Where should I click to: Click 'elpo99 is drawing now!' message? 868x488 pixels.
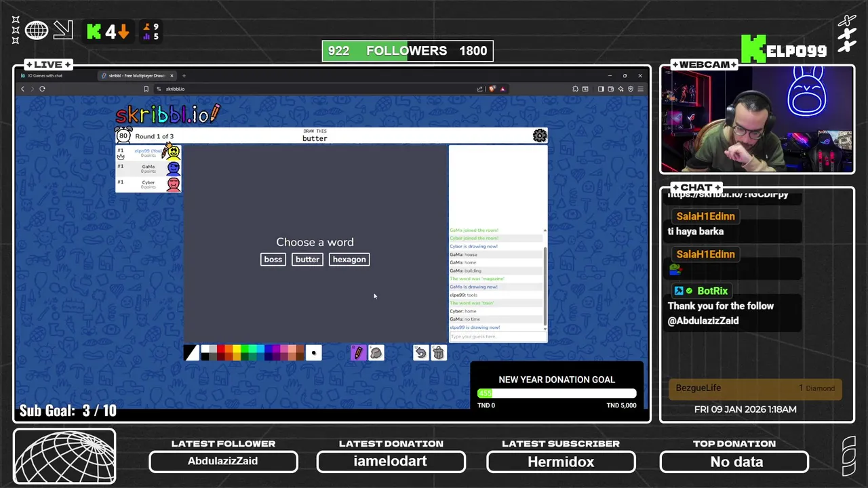[475, 327]
